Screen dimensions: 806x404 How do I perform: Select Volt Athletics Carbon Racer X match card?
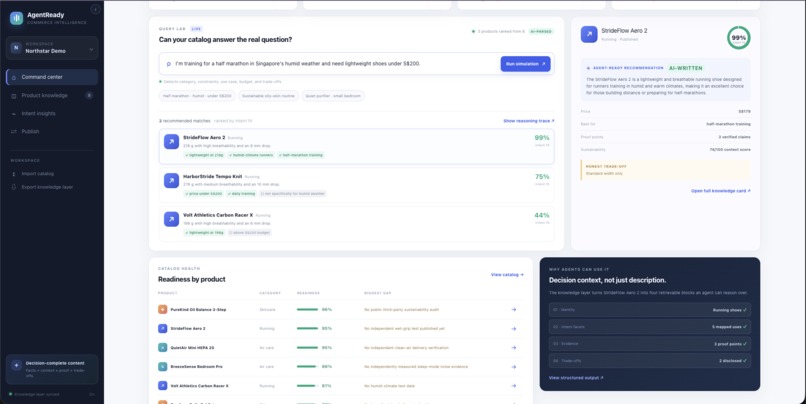tap(356, 224)
